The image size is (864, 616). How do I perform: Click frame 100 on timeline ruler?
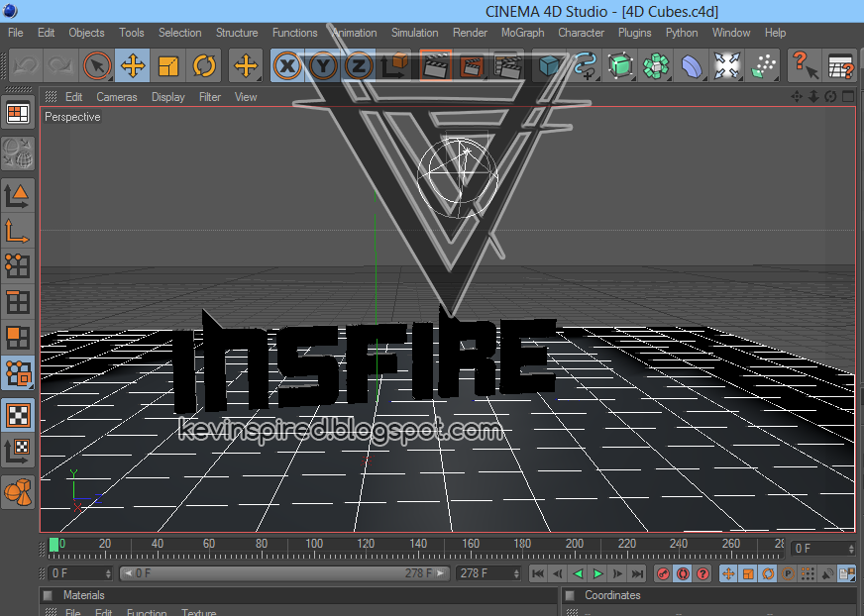314,544
